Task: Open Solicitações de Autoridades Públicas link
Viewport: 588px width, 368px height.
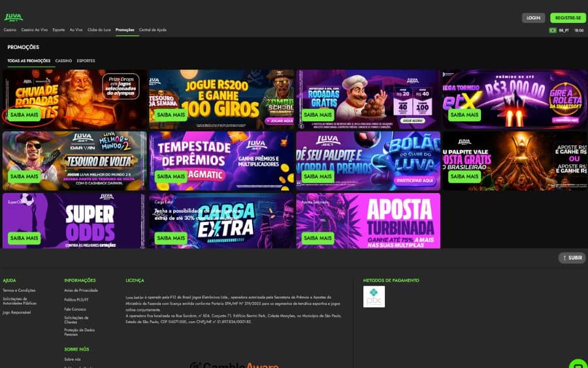Action: point(20,301)
